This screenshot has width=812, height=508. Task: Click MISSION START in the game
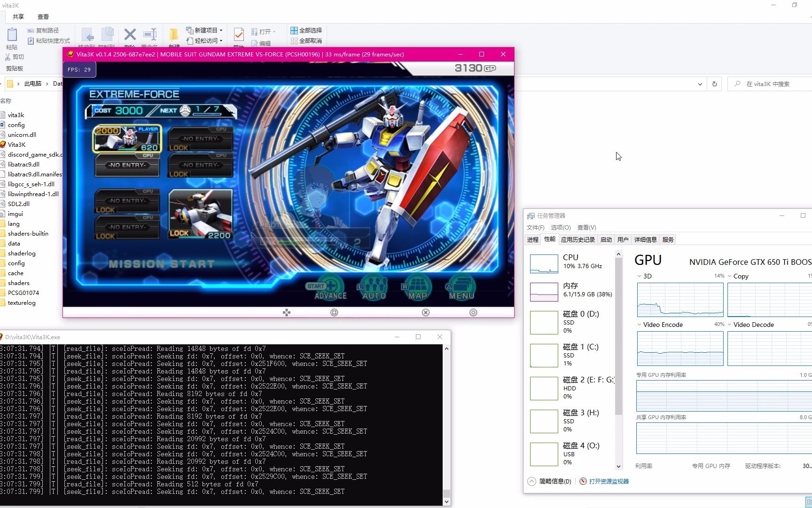162,264
